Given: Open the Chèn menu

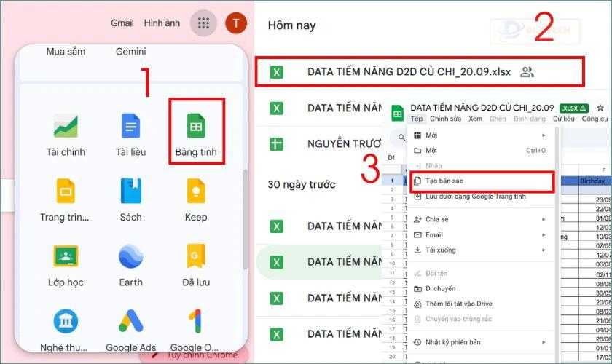Looking at the screenshot, I should click(498, 119).
